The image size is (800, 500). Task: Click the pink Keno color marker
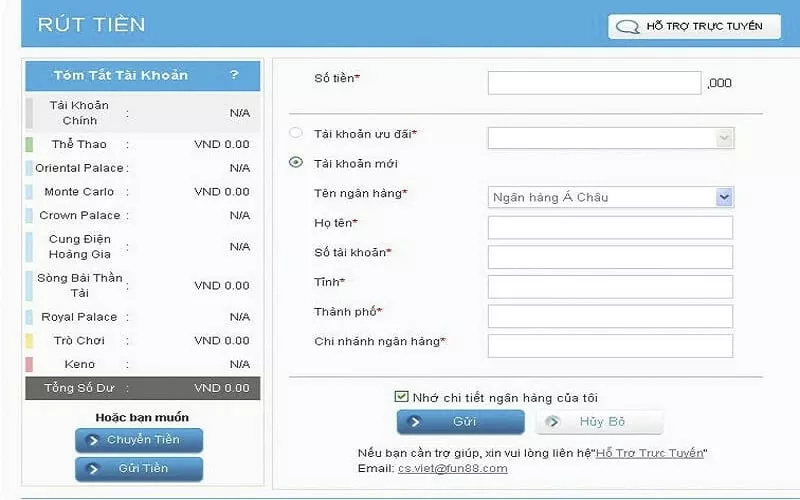point(29,364)
